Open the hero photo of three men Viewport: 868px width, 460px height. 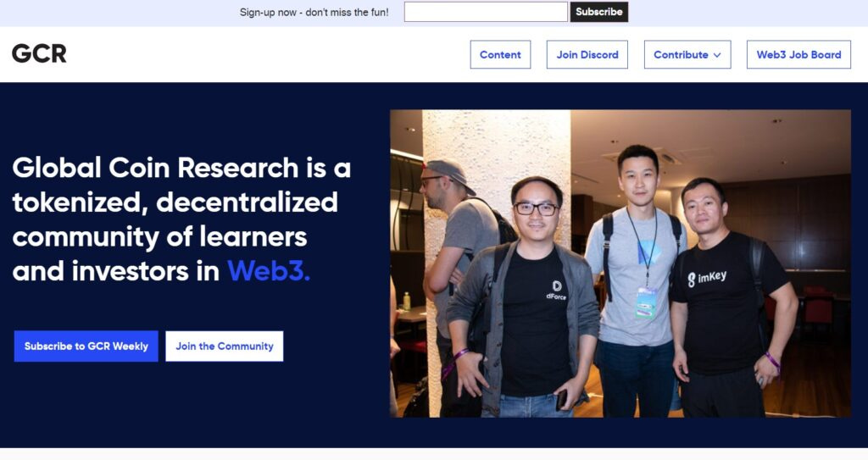point(620,263)
